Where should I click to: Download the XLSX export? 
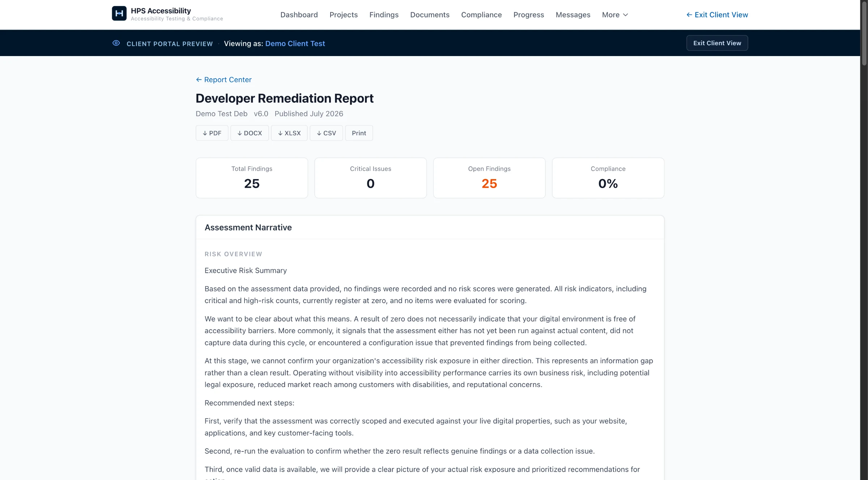tap(289, 133)
